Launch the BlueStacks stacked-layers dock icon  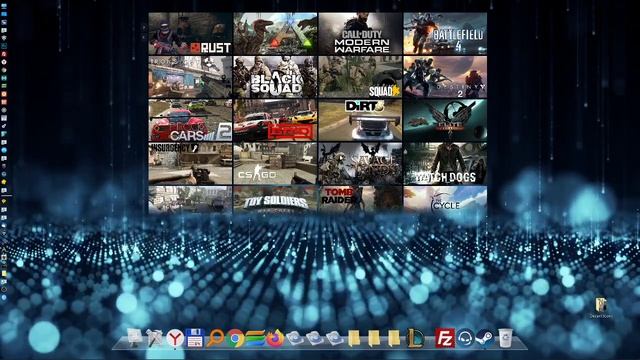pos(255,338)
